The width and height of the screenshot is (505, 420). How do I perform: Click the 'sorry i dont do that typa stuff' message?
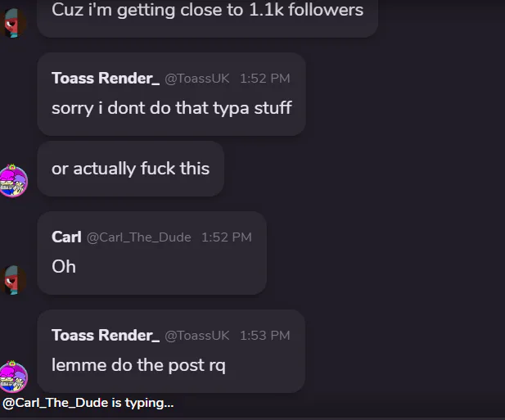pos(172,108)
